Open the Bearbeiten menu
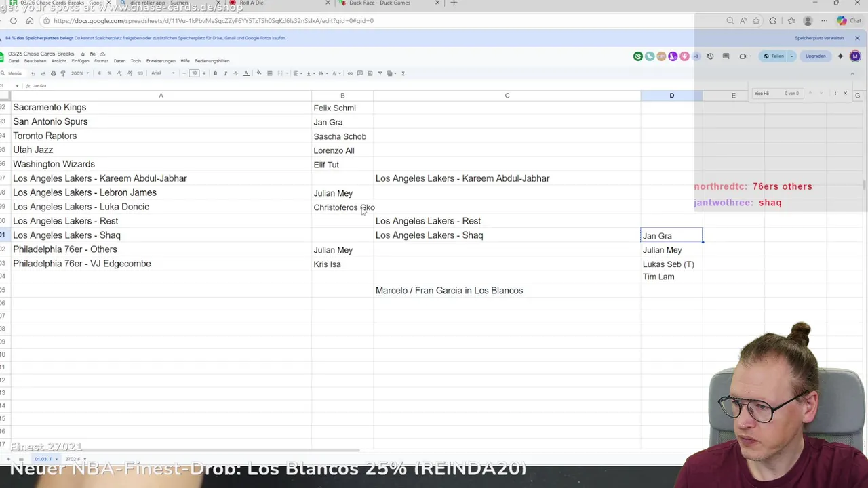This screenshot has height=488, width=868. [35, 61]
